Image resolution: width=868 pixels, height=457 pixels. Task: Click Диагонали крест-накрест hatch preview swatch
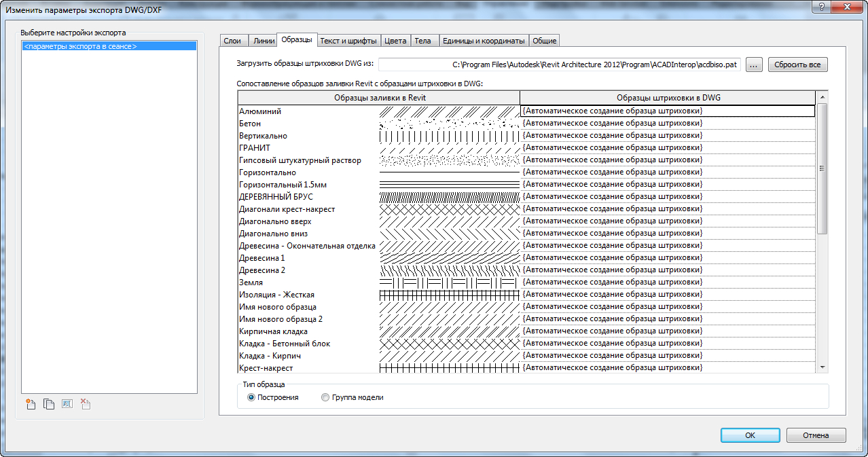coord(449,208)
